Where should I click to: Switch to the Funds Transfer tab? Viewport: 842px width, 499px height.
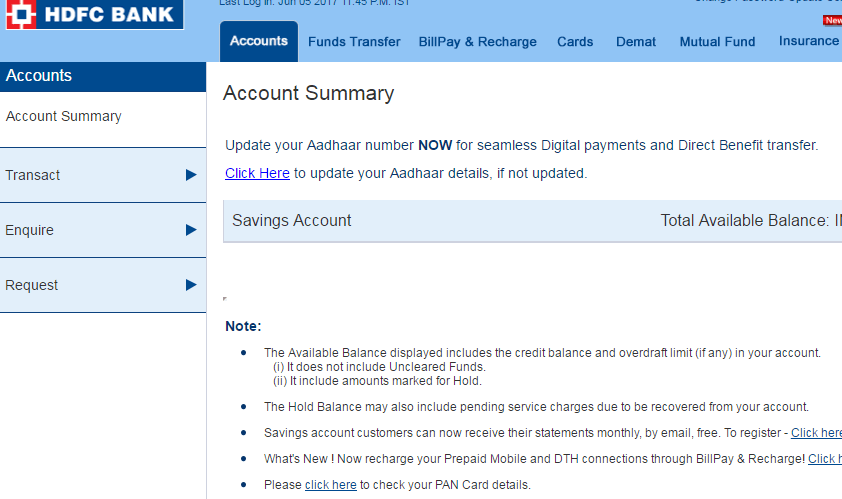[x=354, y=42]
